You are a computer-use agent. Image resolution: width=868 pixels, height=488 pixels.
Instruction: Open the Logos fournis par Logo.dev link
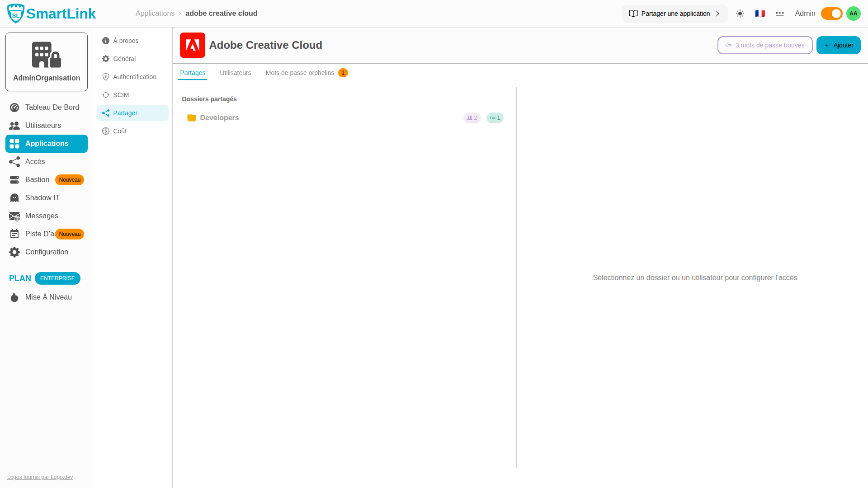40,477
